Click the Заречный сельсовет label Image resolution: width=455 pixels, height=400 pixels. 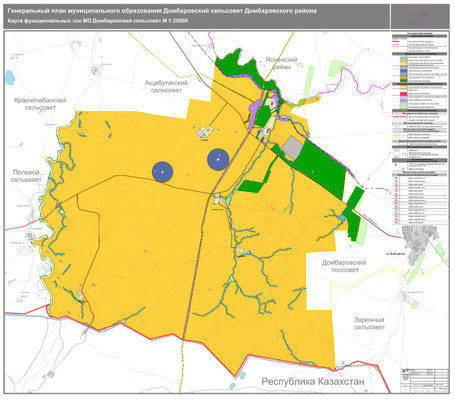click(x=369, y=323)
